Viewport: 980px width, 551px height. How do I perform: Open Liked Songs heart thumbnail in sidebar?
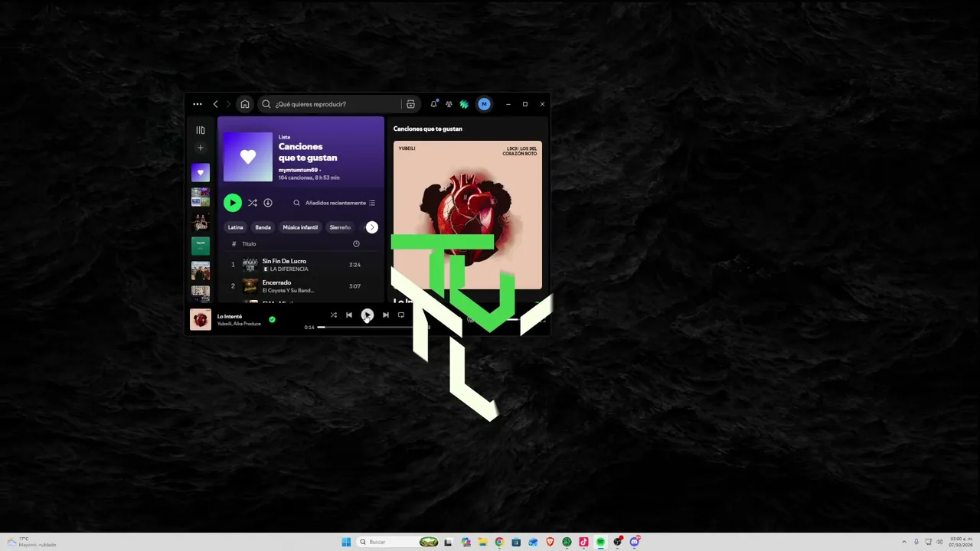pyautogui.click(x=201, y=172)
